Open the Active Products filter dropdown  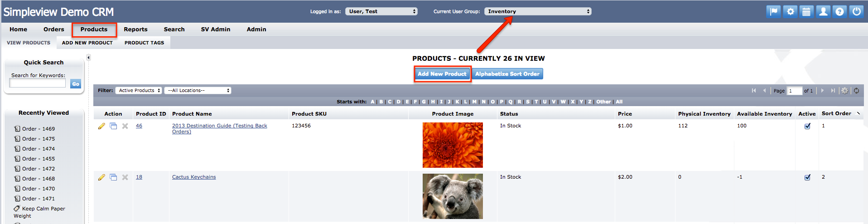(x=139, y=91)
